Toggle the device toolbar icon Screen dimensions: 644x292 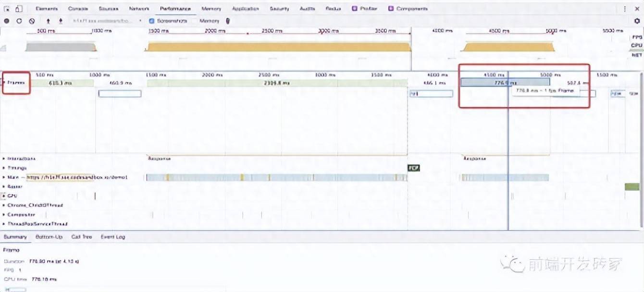(x=18, y=9)
